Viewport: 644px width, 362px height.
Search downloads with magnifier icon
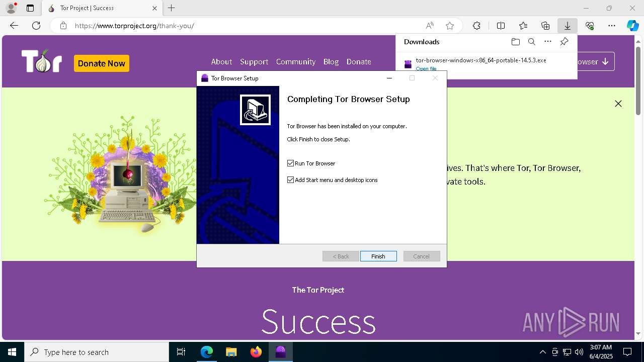click(x=532, y=42)
